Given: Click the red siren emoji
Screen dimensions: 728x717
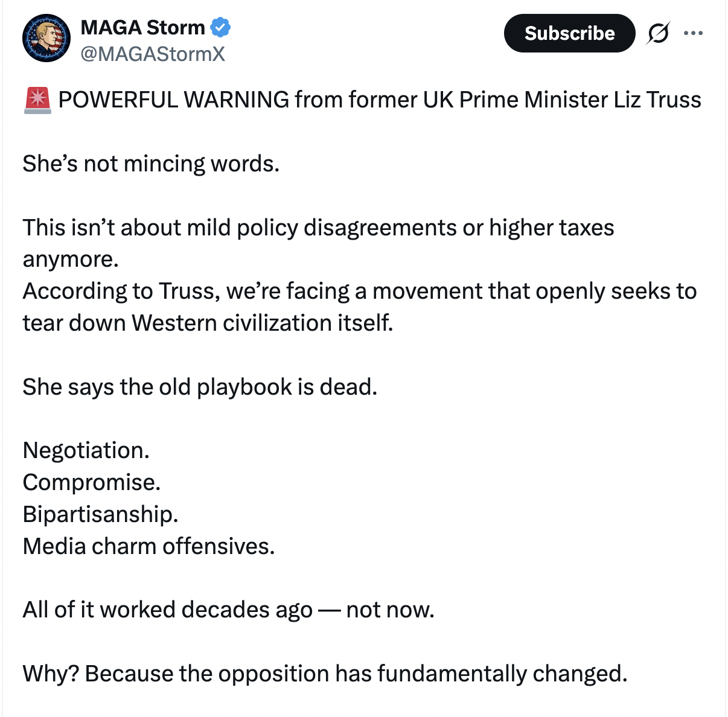Looking at the screenshot, I should 37,100.
